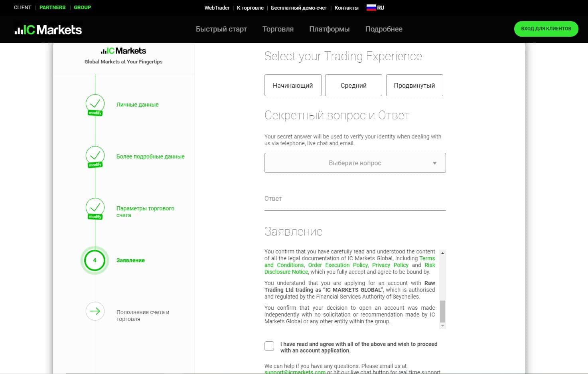Open the Подробнее menu
The height and width of the screenshot is (374, 588).
point(384,29)
